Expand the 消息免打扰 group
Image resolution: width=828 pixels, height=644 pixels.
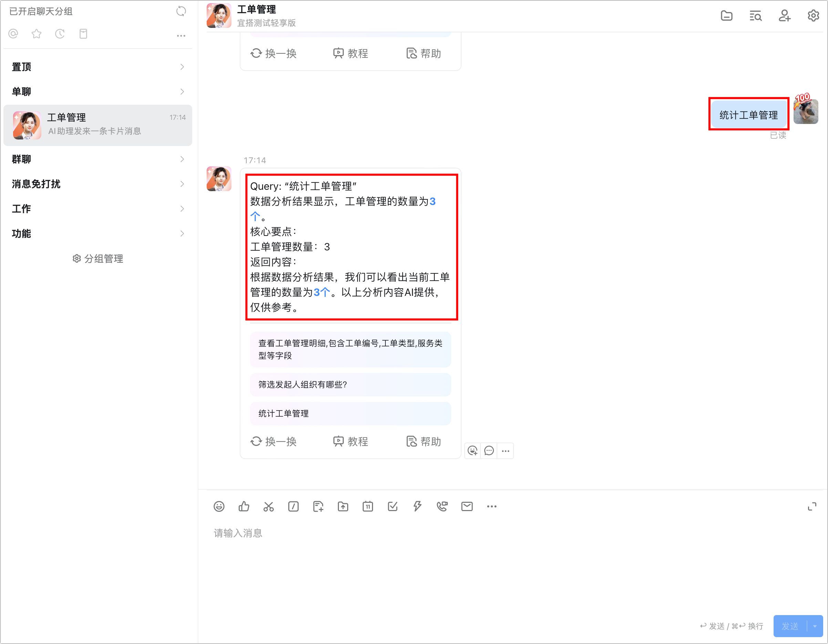point(97,184)
